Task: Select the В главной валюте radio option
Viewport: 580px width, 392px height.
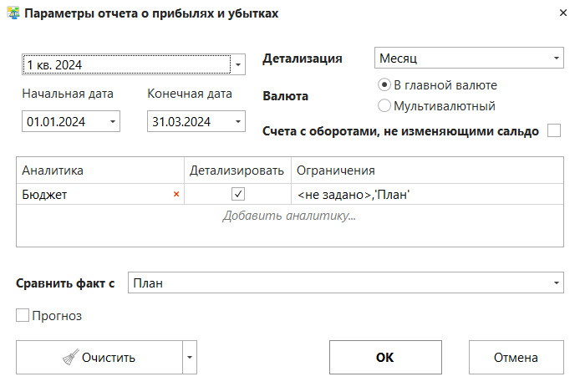Action: (384, 84)
